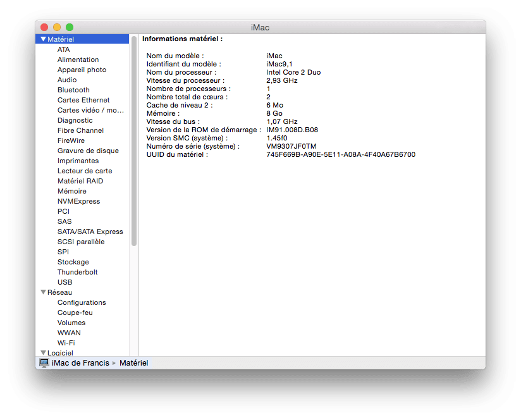Collapse the Logiciel section triangle
This screenshot has width=521, height=420.
click(43, 353)
